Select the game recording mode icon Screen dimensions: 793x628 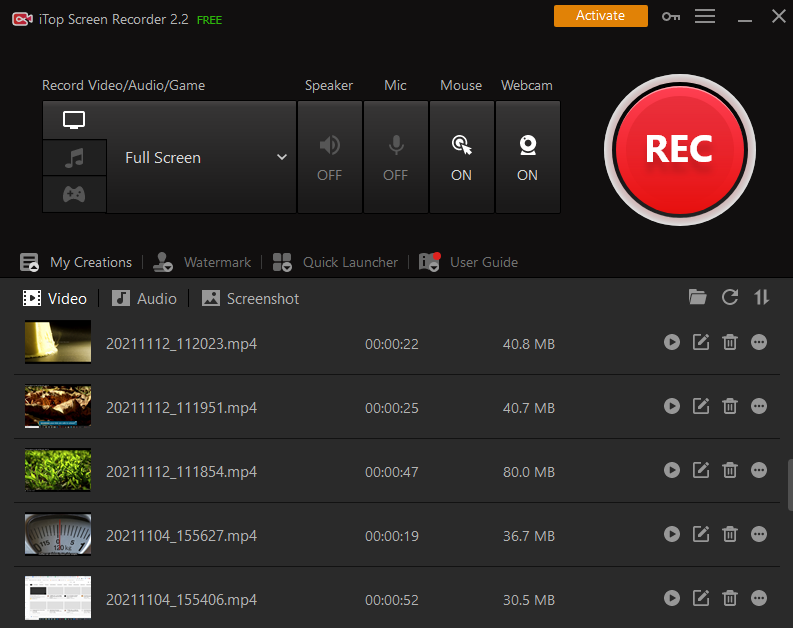74,195
